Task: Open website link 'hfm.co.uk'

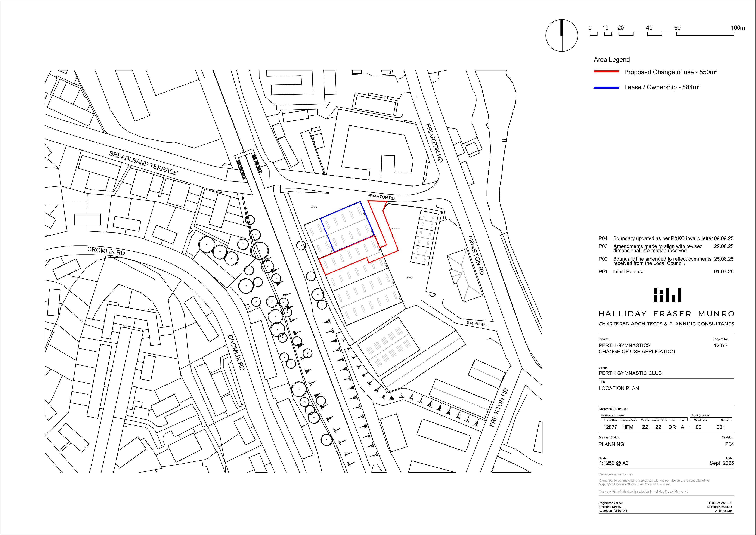Action: tap(726, 511)
